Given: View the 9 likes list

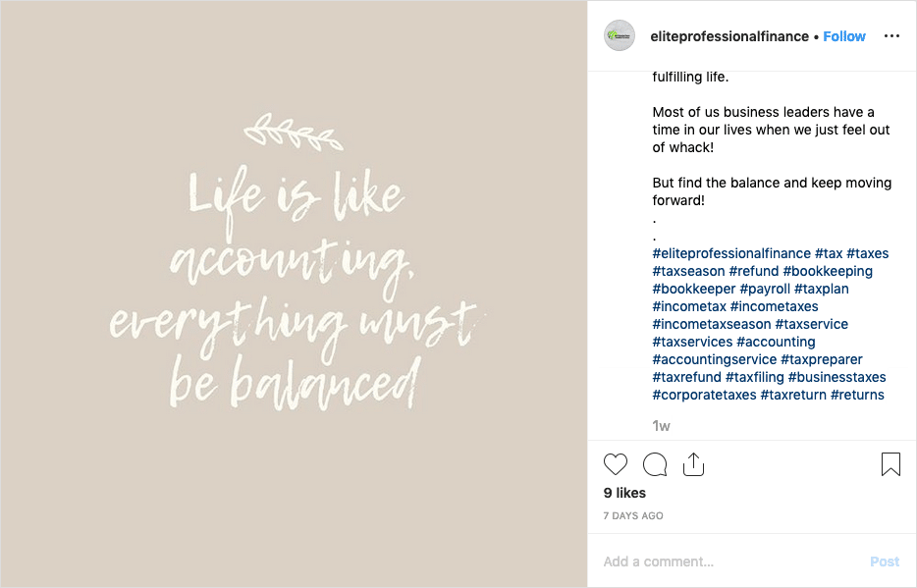Looking at the screenshot, I should [x=624, y=493].
